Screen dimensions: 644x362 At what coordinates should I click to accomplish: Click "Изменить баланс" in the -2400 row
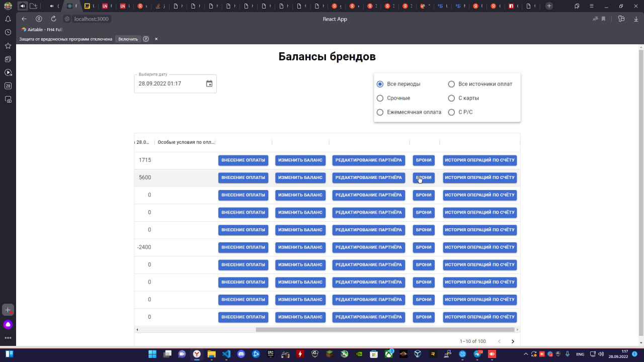[x=300, y=247]
